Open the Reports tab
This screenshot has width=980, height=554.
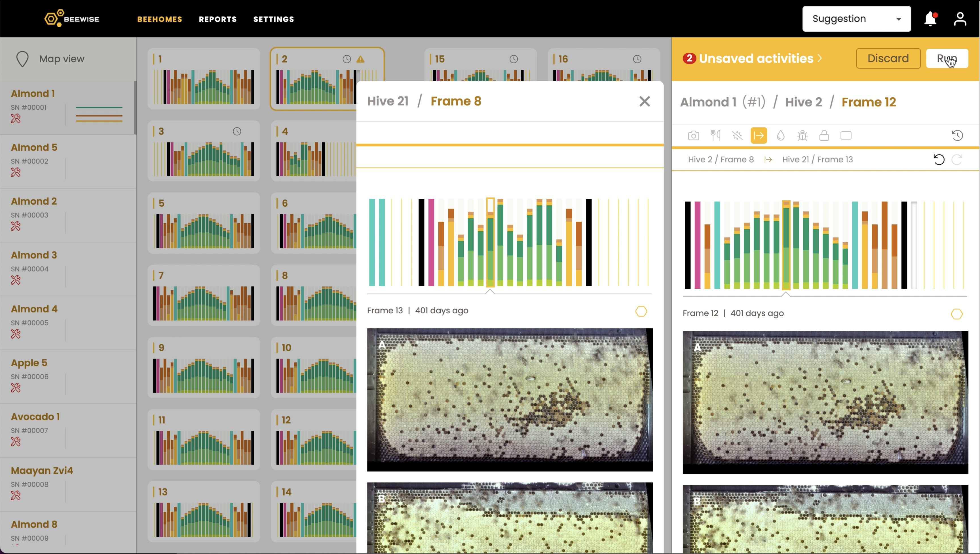coord(217,19)
